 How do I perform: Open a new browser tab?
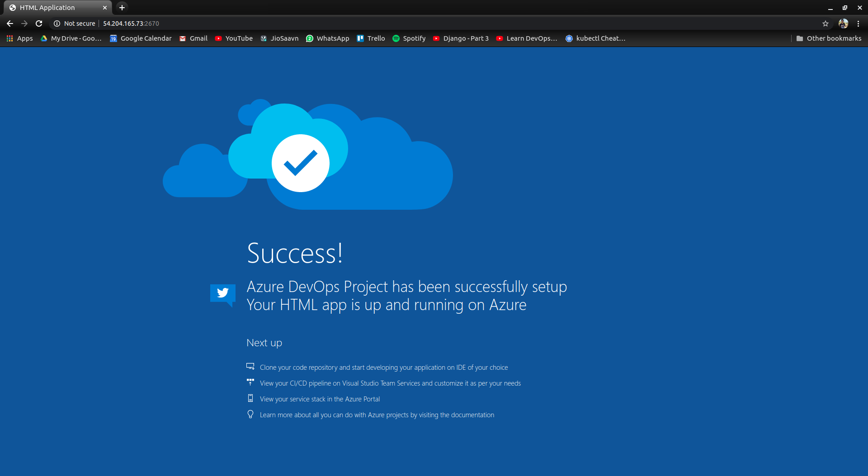[x=122, y=8]
